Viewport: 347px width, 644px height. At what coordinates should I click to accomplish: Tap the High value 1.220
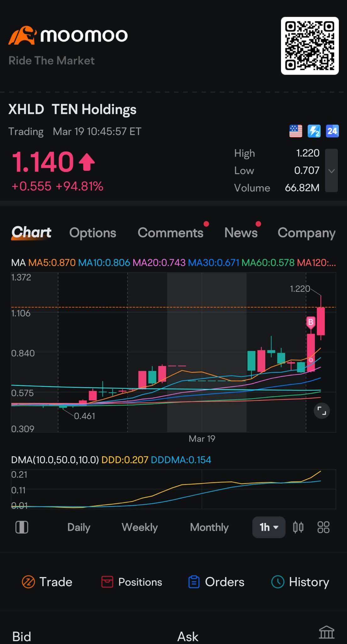(308, 153)
